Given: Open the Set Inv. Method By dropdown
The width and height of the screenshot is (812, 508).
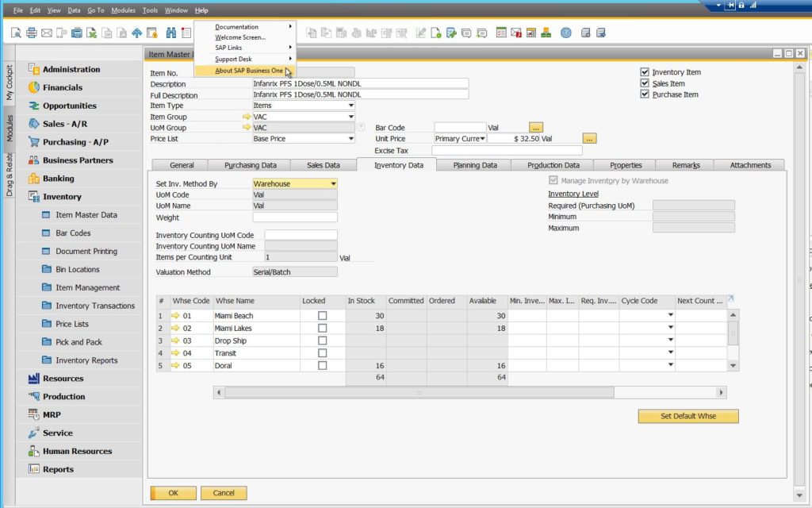Looking at the screenshot, I should point(332,184).
